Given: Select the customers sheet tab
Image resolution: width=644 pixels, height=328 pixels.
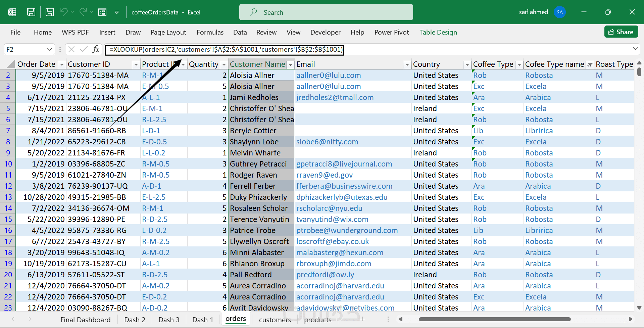Looking at the screenshot, I should [275, 320].
